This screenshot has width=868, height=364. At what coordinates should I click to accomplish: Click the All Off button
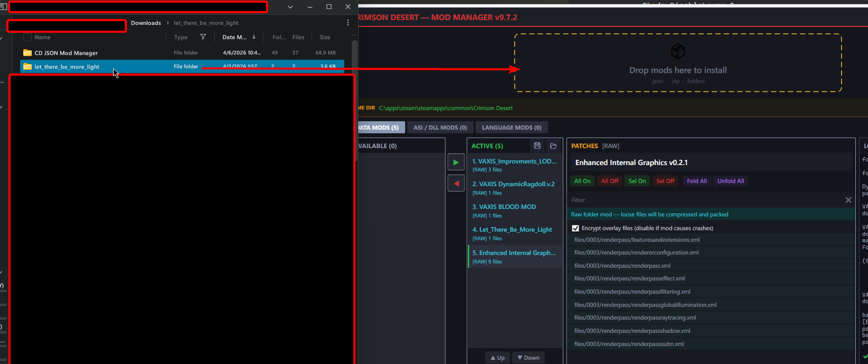pos(610,181)
